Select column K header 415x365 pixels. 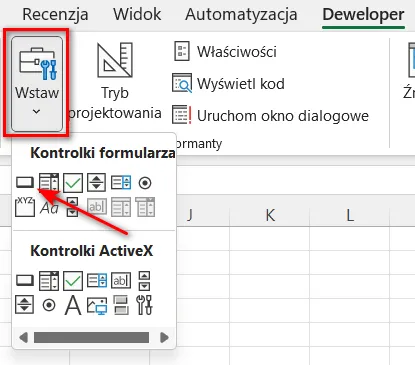[x=270, y=216]
